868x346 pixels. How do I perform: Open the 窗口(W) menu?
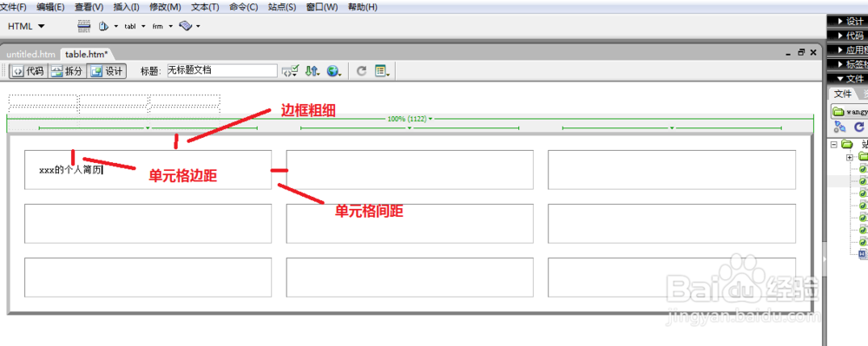tap(322, 7)
